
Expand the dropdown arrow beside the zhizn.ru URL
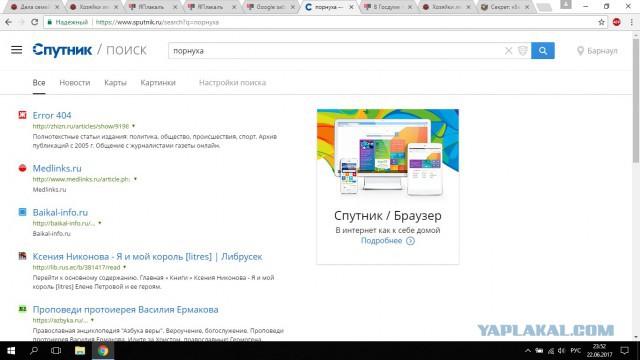133,126
